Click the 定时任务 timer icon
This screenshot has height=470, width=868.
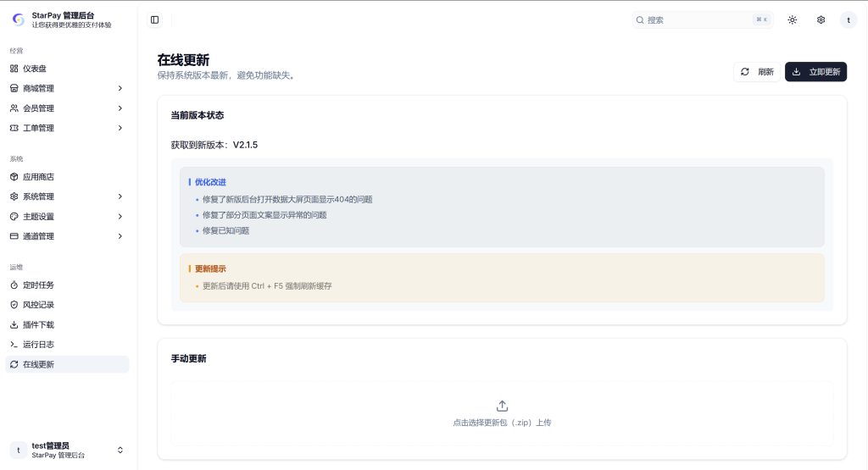(14, 285)
